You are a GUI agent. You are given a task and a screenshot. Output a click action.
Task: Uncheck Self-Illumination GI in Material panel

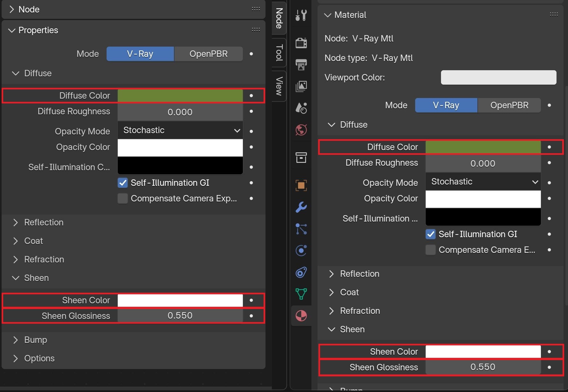[431, 234]
